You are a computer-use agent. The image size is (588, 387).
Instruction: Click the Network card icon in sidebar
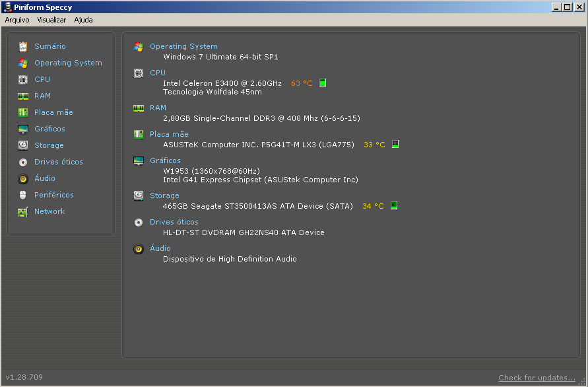[23, 211]
